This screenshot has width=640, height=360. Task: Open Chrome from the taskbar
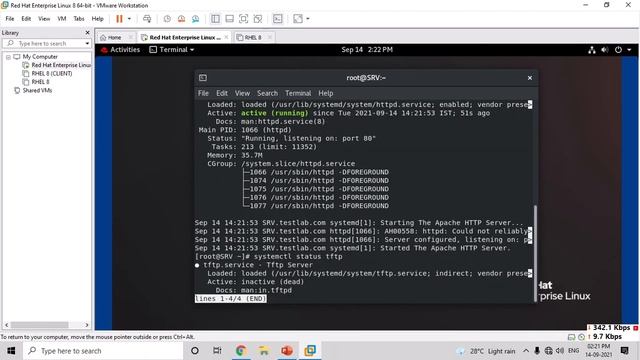pyautogui.click(x=240, y=351)
